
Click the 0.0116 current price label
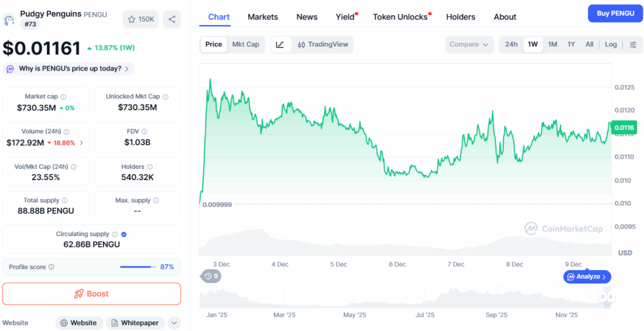coord(624,128)
